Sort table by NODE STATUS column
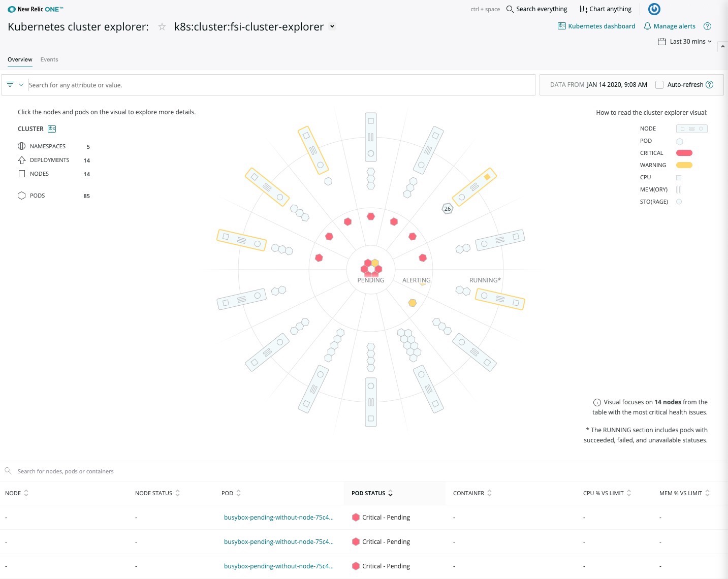Image resolution: width=728 pixels, height=579 pixels. (157, 493)
